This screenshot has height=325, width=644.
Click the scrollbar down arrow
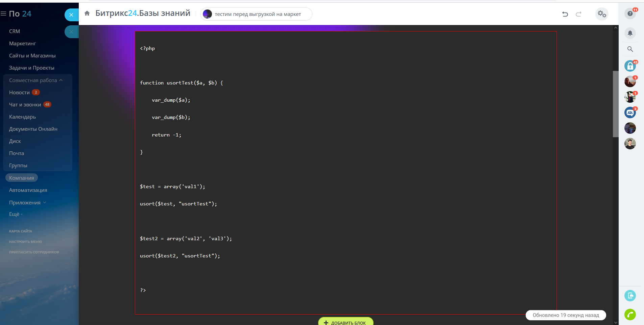[616, 322]
